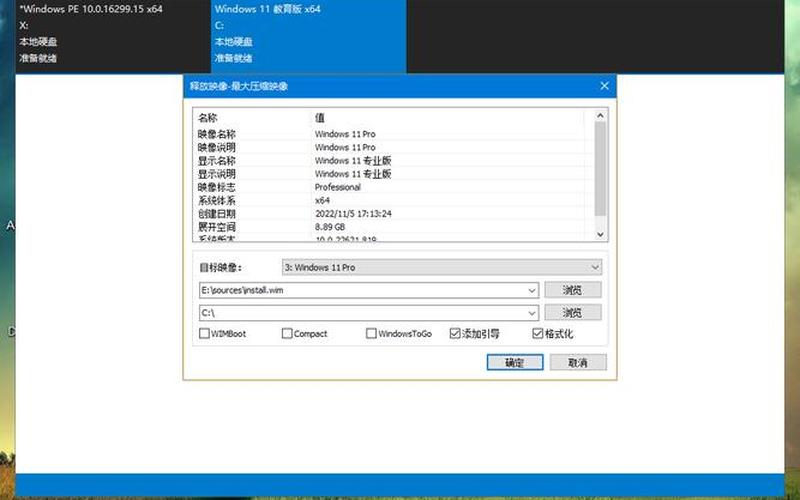Select the 显示名称 row
This screenshot has height=500, width=800.
[x=390, y=161]
